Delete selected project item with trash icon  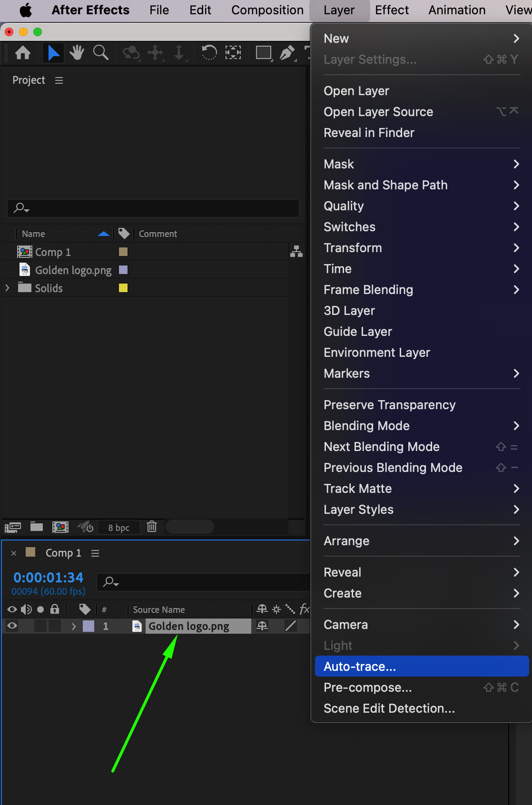[x=152, y=526]
